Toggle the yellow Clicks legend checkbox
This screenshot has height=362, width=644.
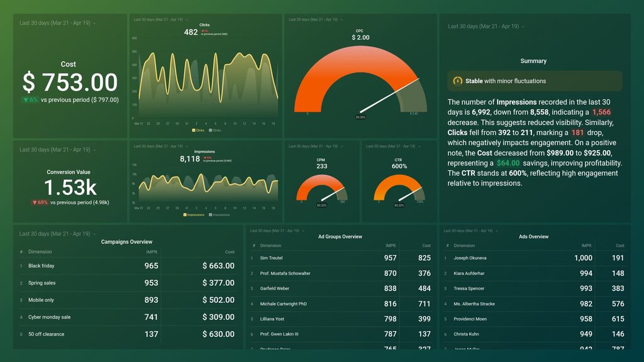click(194, 129)
